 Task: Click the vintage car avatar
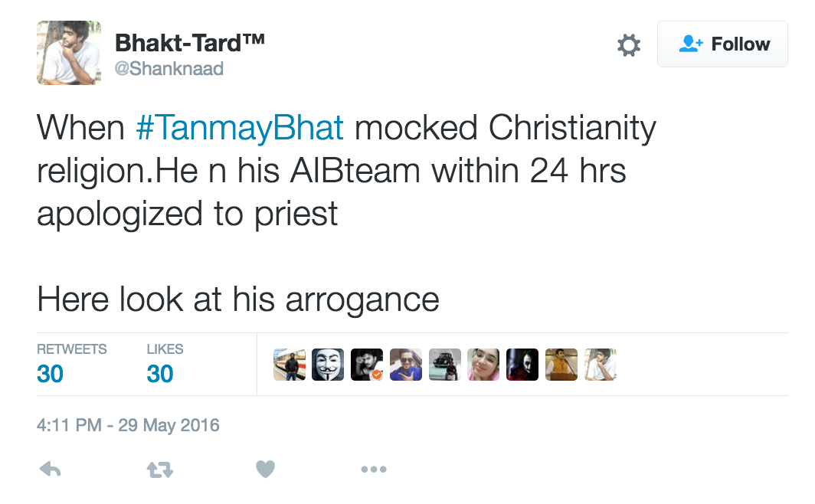[444, 365]
